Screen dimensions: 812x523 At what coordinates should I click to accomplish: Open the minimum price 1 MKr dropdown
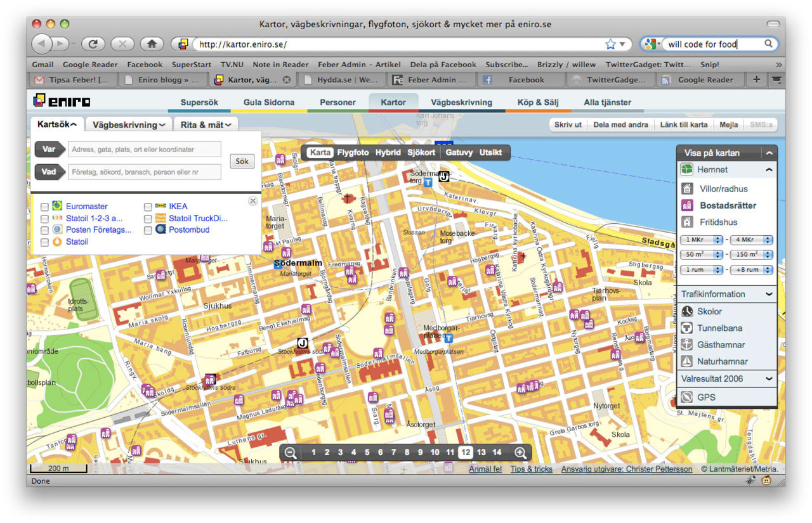pos(701,240)
